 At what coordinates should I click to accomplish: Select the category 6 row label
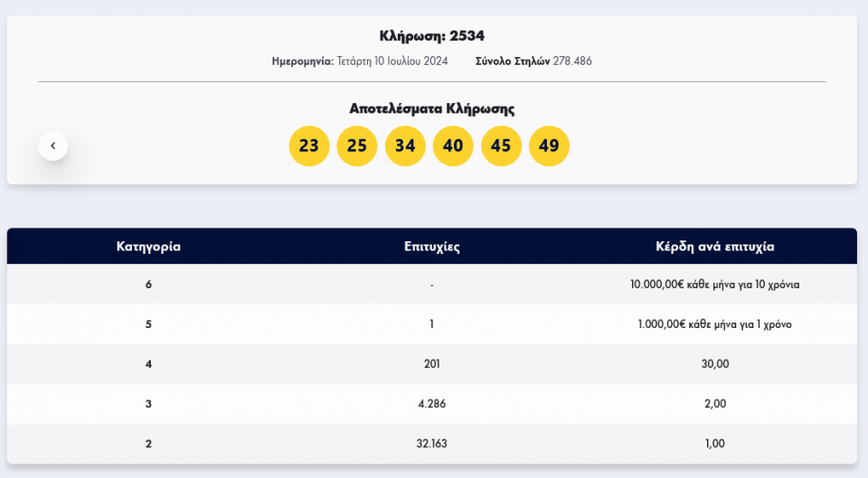pyautogui.click(x=148, y=285)
